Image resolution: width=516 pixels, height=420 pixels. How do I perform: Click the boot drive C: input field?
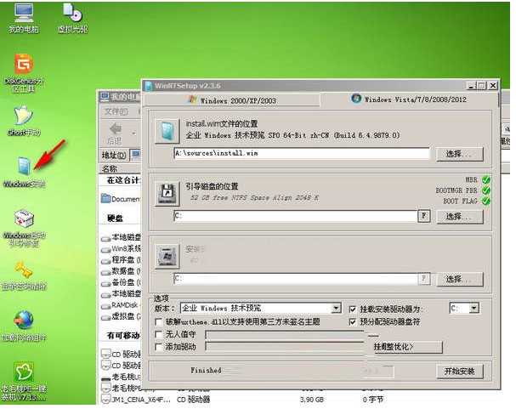[x=296, y=216]
